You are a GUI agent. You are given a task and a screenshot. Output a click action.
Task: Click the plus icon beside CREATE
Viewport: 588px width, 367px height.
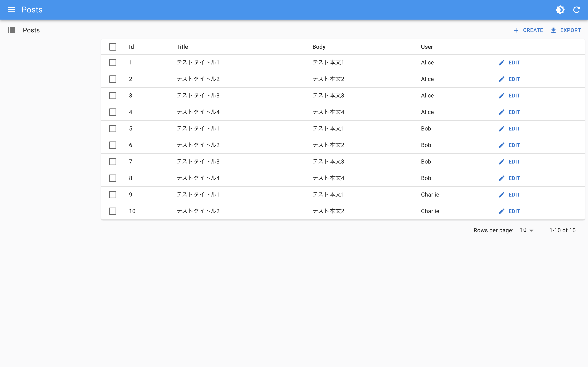coord(516,30)
